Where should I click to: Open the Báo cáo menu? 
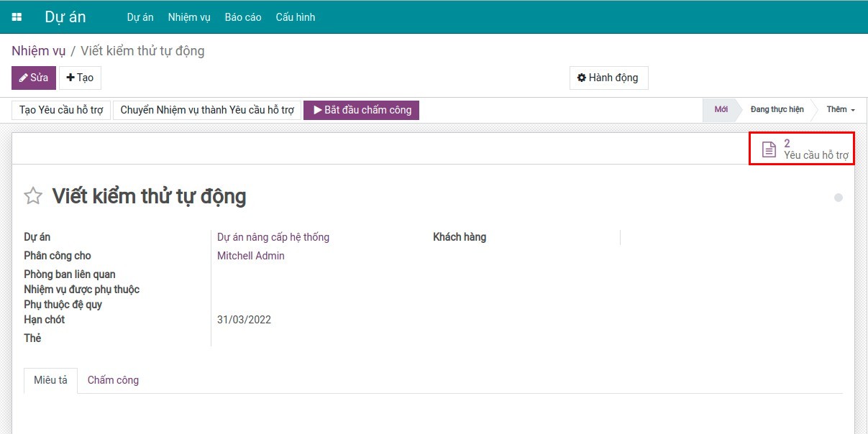point(243,17)
